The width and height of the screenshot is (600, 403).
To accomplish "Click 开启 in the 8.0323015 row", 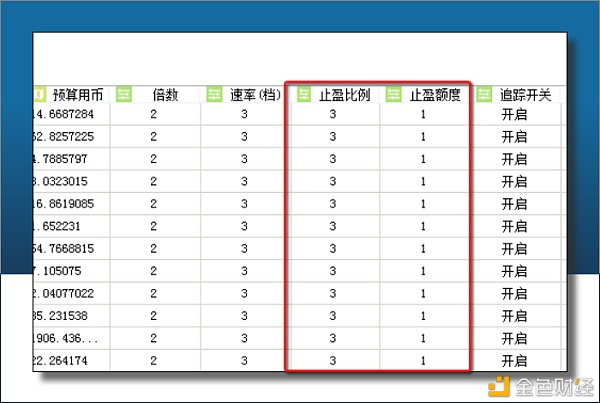I will 514,181.
